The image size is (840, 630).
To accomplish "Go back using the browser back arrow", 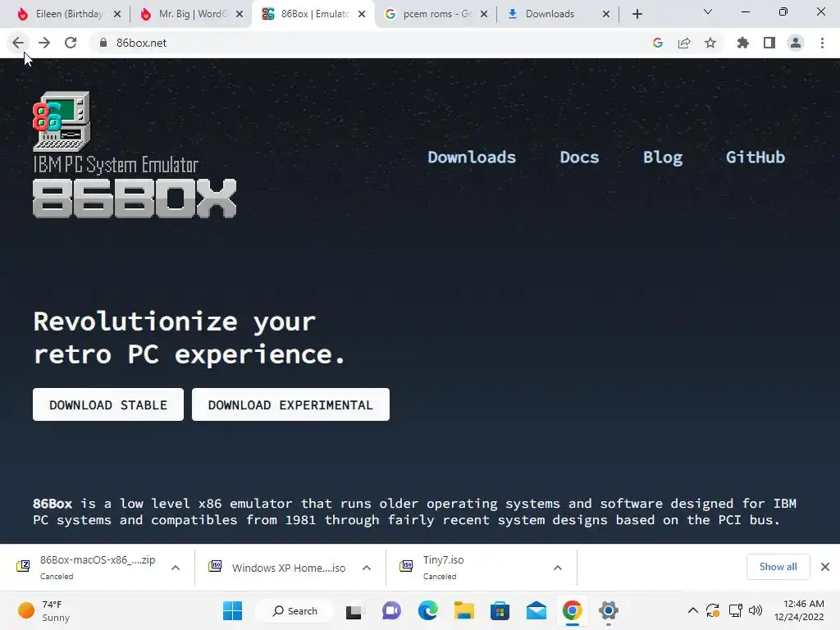I will pyautogui.click(x=18, y=43).
